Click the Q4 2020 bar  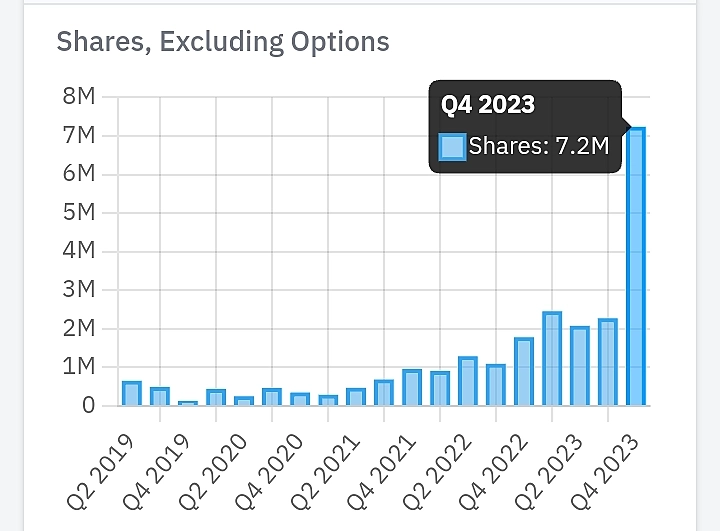300,399
